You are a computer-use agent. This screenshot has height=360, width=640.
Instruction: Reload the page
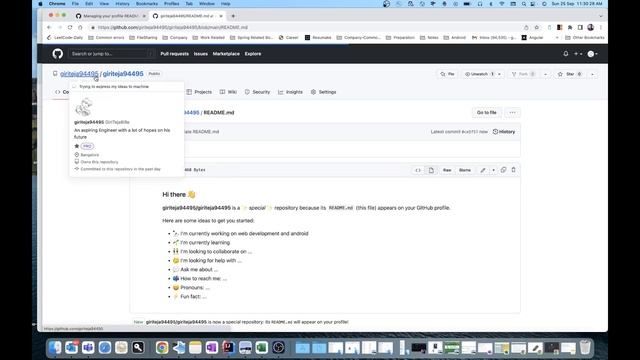point(70,27)
